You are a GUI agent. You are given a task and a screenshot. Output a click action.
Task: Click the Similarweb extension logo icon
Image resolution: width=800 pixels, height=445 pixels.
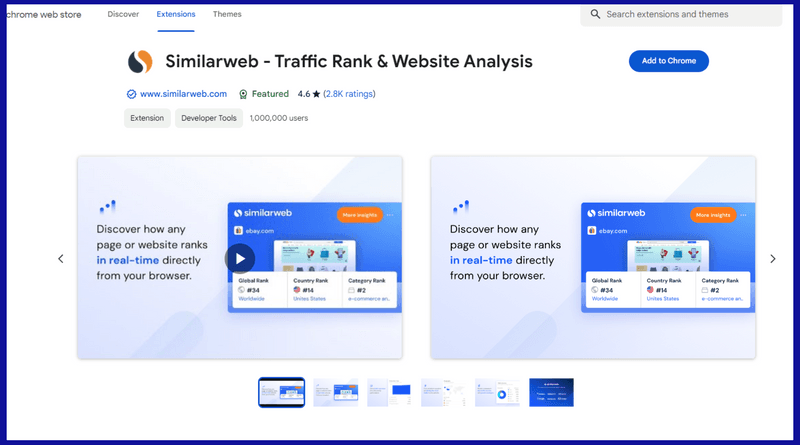pos(140,62)
